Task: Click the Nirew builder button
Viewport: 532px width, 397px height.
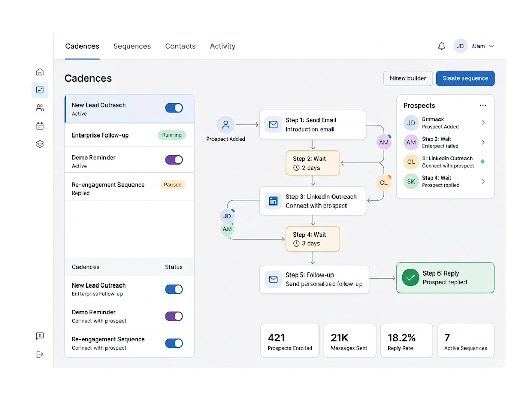Action: (x=408, y=78)
